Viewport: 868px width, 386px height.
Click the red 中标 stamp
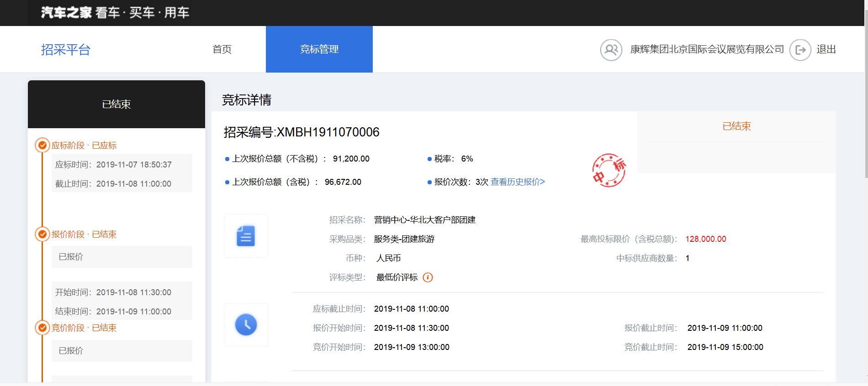[609, 171]
